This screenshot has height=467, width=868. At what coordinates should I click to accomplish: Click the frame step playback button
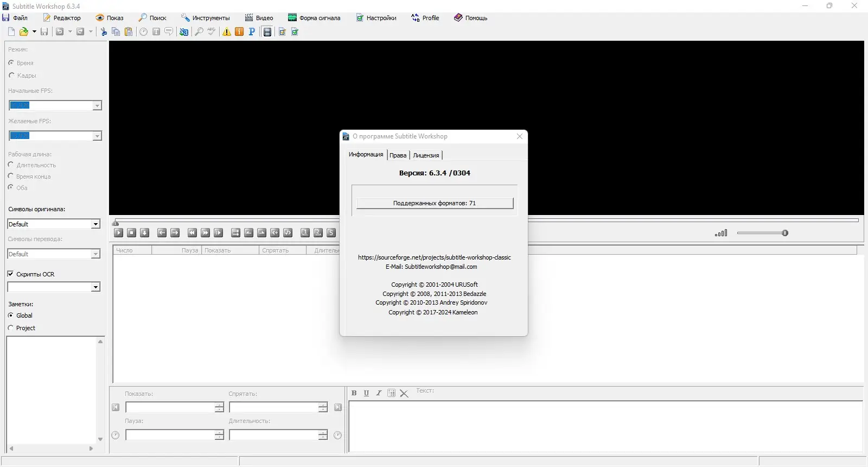click(x=218, y=233)
